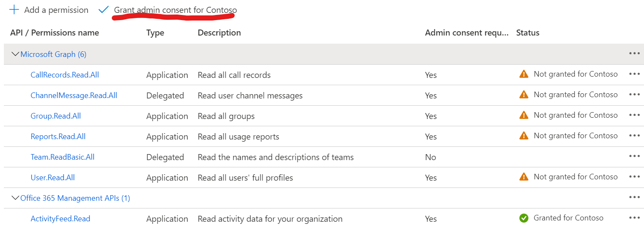Open the ActivityFeed.Read permission
Screen dimensions: 644x229
[60, 219]
